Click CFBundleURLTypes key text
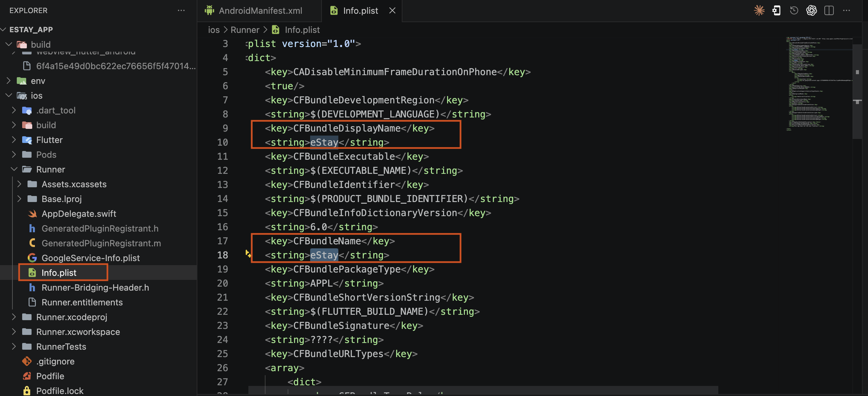 pos(338,354)
